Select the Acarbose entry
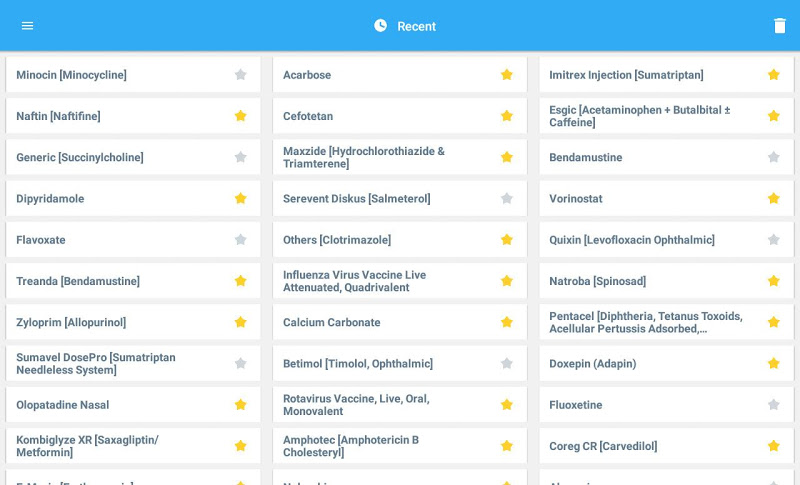Viewport: 800px width, 485px height. click(x=399, y=74)
